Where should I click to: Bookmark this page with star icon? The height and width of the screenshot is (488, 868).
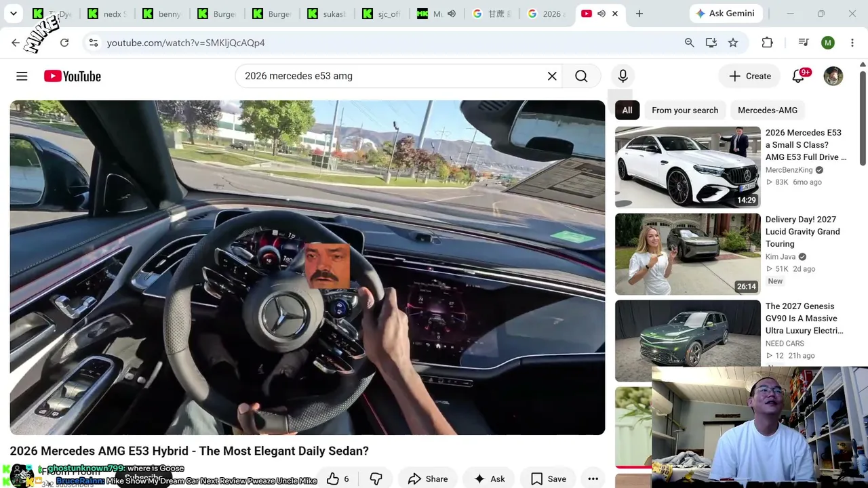(x=733, y=43)
